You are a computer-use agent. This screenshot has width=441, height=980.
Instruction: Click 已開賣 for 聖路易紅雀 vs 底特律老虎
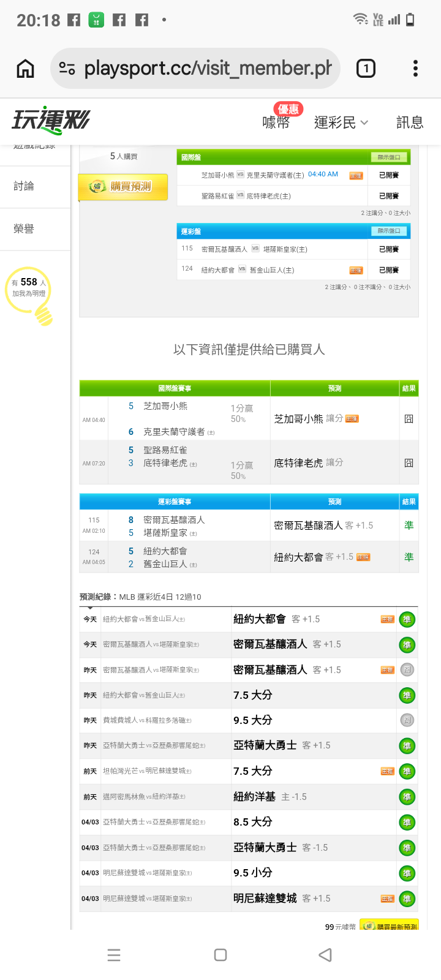tap(389, 196)
